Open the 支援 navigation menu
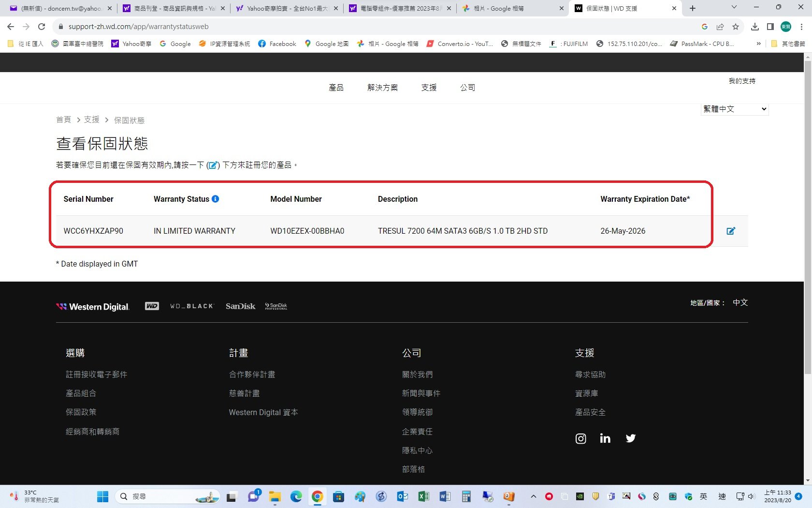 (429, 88)
